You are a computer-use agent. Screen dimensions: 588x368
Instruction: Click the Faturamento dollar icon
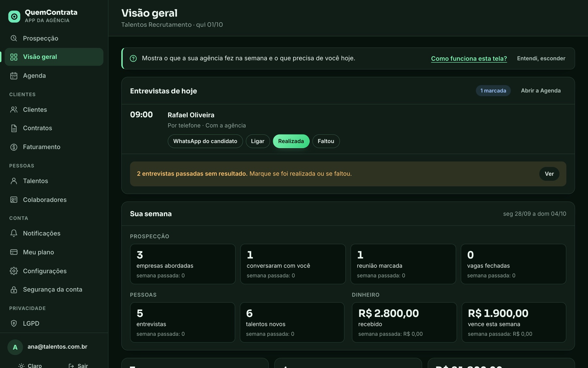14,147
